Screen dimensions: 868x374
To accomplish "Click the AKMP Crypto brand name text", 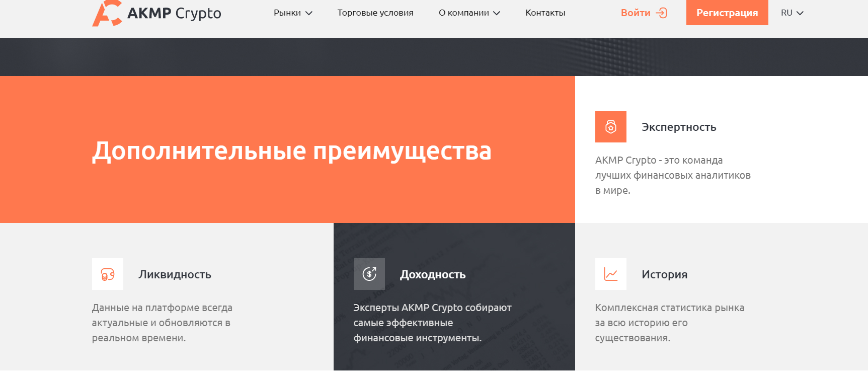I will pyautogui.click(x=174, y=13).
